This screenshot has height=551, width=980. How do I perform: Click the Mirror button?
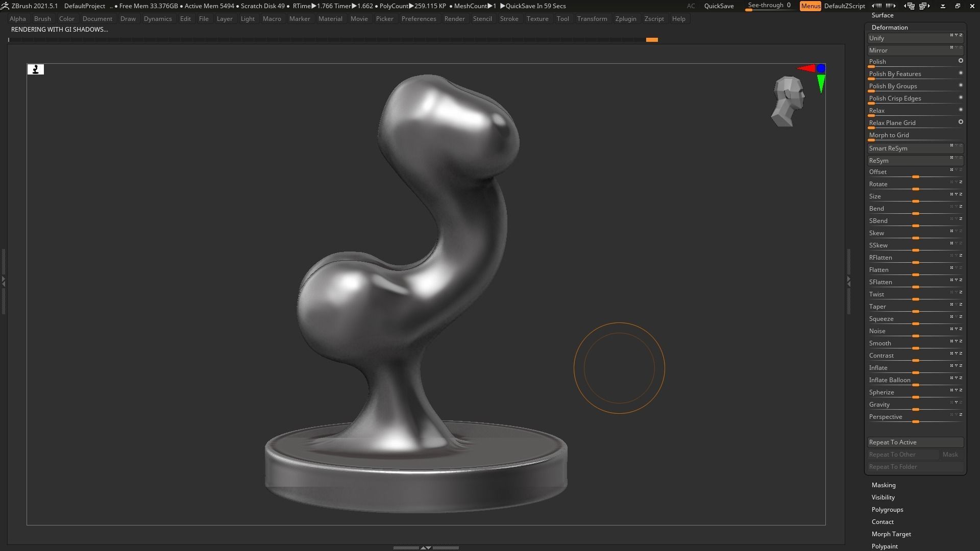click(x=915, y=51)
